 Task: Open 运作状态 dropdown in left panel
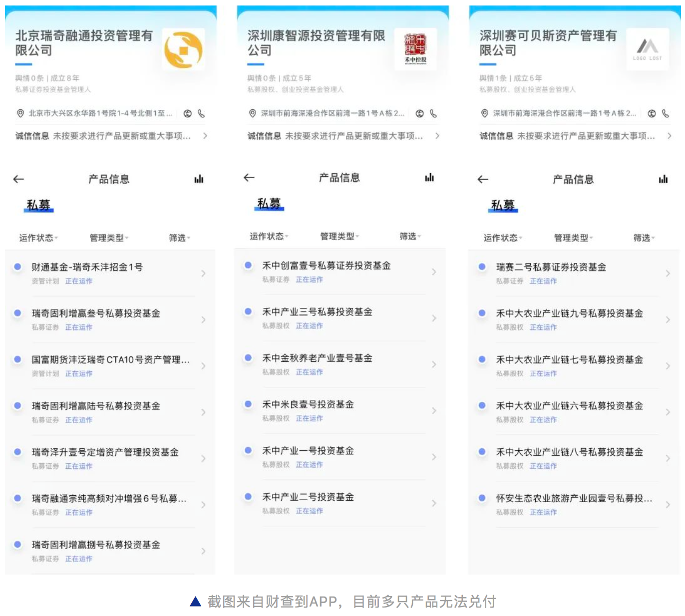coord(38,238)
